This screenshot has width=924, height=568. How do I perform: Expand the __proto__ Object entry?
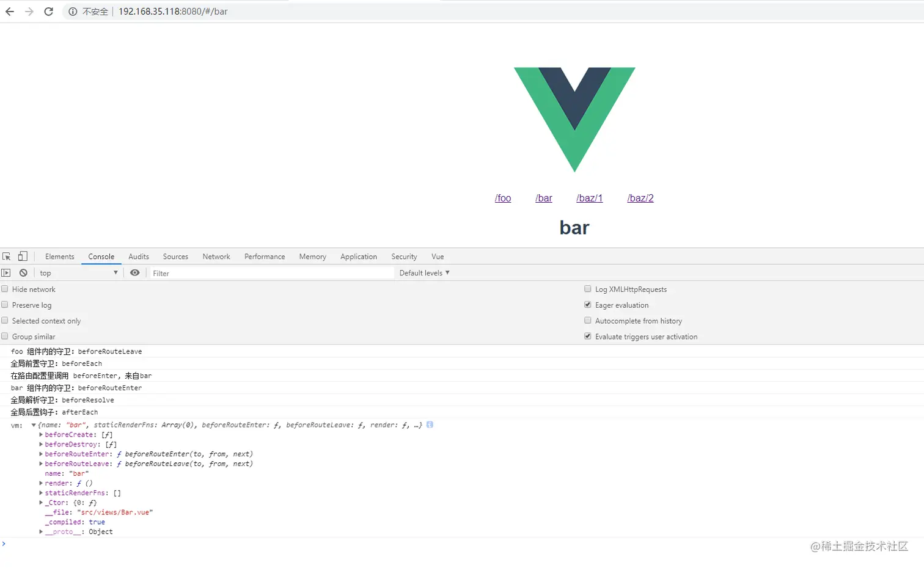pos(41,532)
